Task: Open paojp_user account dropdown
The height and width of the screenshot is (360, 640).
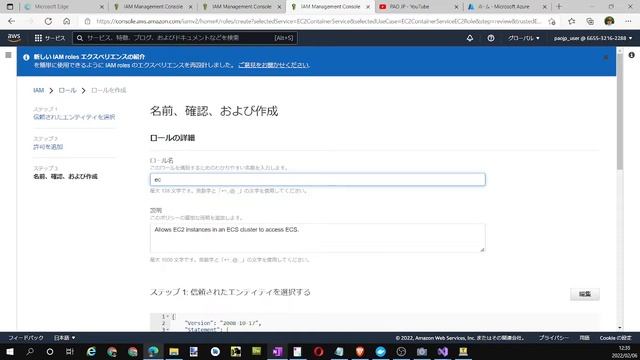Action: coord(593,38)
